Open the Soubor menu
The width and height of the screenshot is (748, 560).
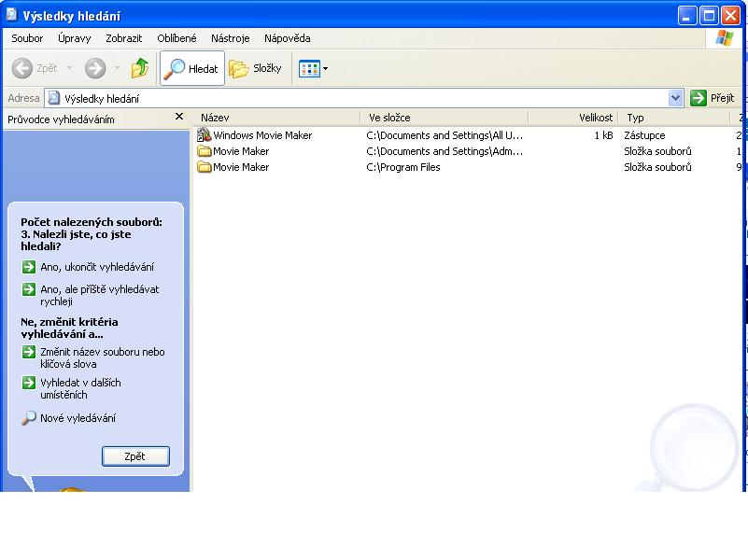(27, 38)
